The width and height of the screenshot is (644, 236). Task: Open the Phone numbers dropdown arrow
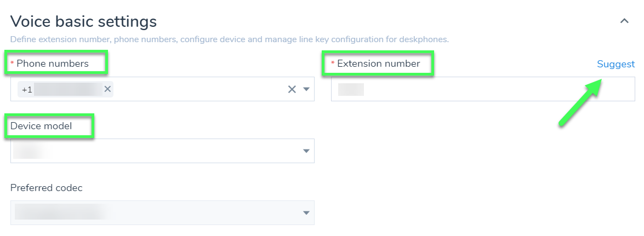coord(306,89)
